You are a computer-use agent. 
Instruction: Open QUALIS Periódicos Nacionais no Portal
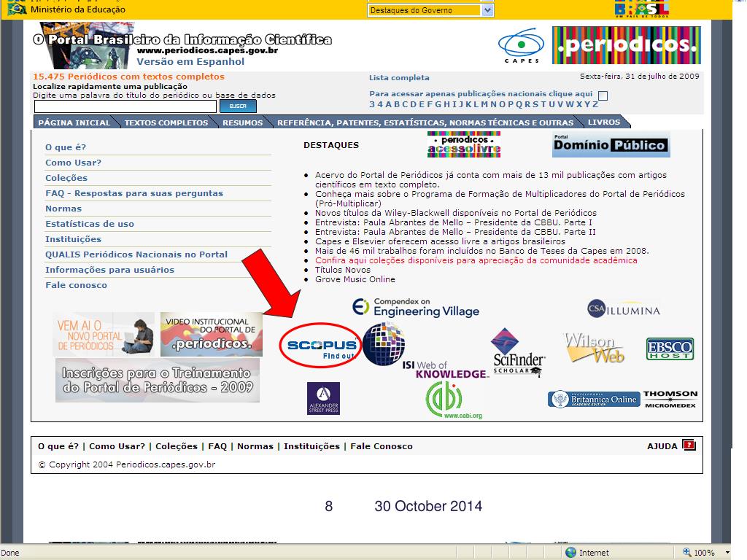click(136, 254)
